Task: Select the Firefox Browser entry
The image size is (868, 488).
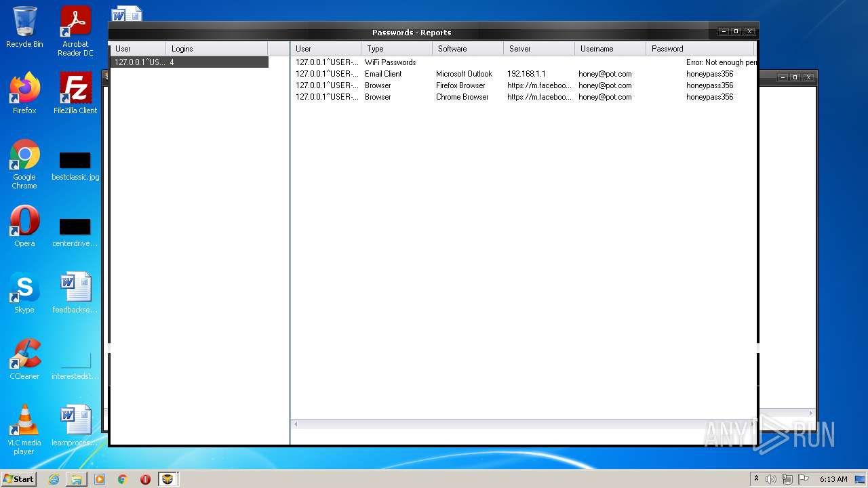Action: click(x=525, y=85)
